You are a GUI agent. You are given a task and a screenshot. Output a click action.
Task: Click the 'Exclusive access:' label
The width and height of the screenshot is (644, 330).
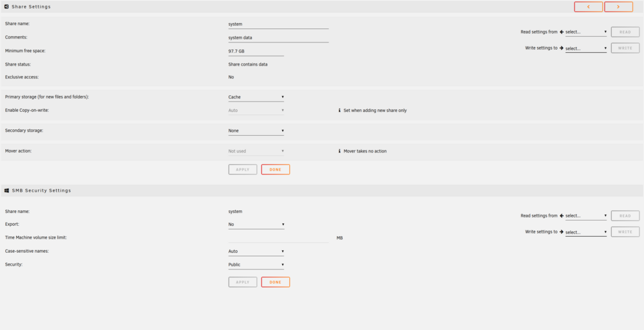[22, 77]
